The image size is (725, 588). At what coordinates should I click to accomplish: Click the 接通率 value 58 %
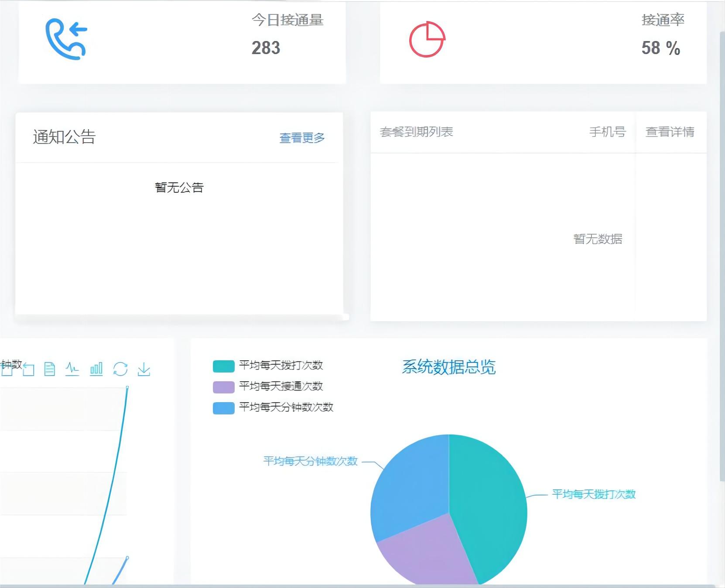(x=660, y=48)
